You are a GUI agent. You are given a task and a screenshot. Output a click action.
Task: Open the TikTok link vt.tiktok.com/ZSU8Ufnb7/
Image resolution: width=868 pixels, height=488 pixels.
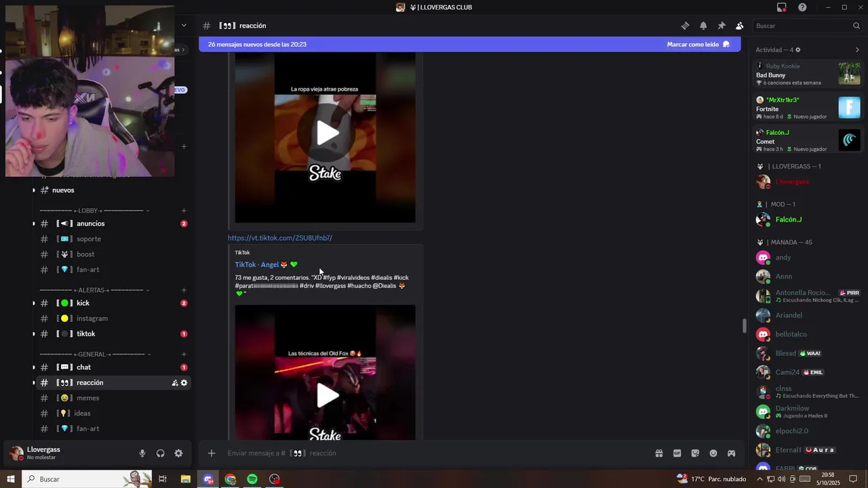pyautogui.click(x=280, y=238)
